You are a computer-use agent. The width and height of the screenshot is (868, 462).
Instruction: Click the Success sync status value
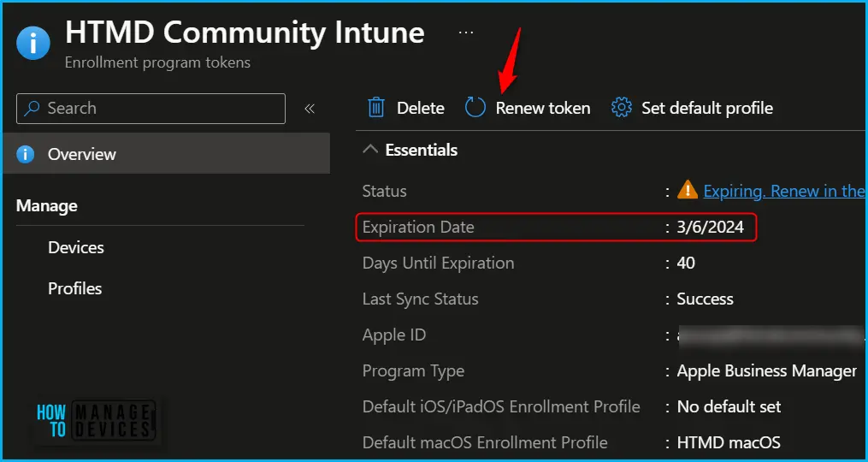tap(705, 299)
